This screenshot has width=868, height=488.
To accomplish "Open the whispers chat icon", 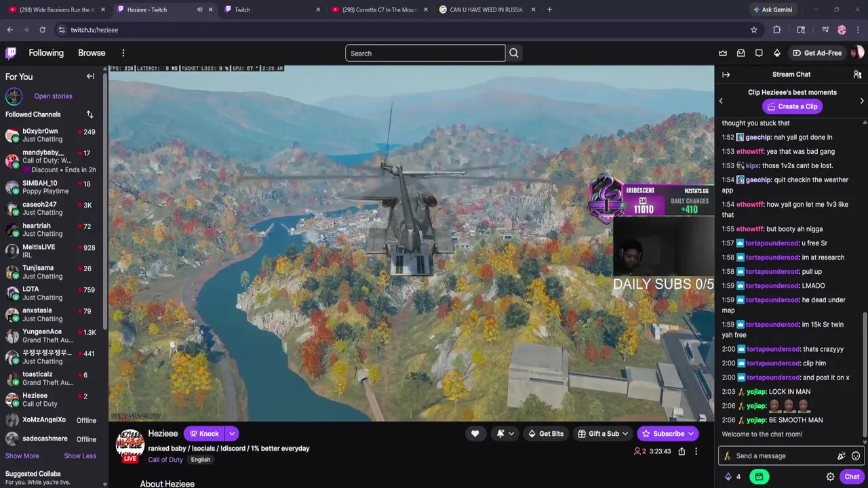I will (759, 53).
